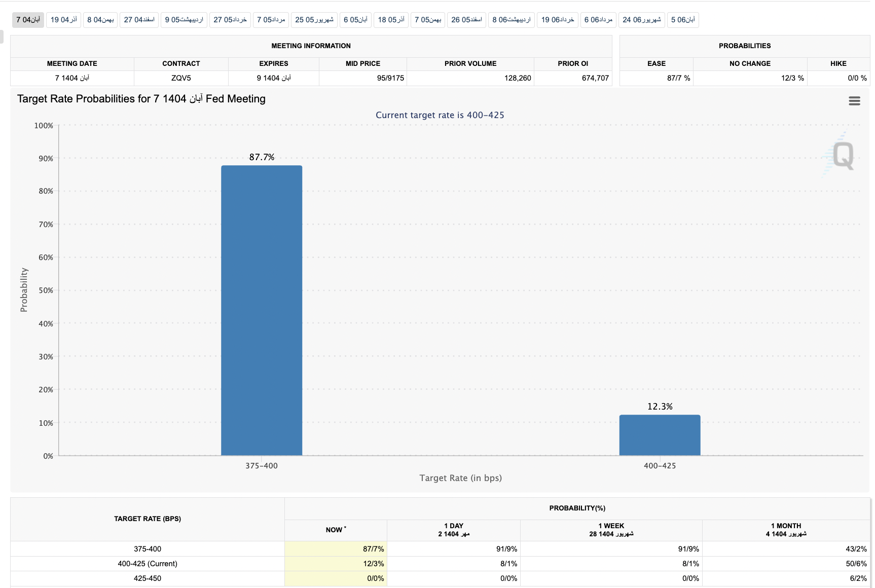875x588 pixels.
Task: Choose the 27 خرداد 05 meeting tab
Action: 230,20
